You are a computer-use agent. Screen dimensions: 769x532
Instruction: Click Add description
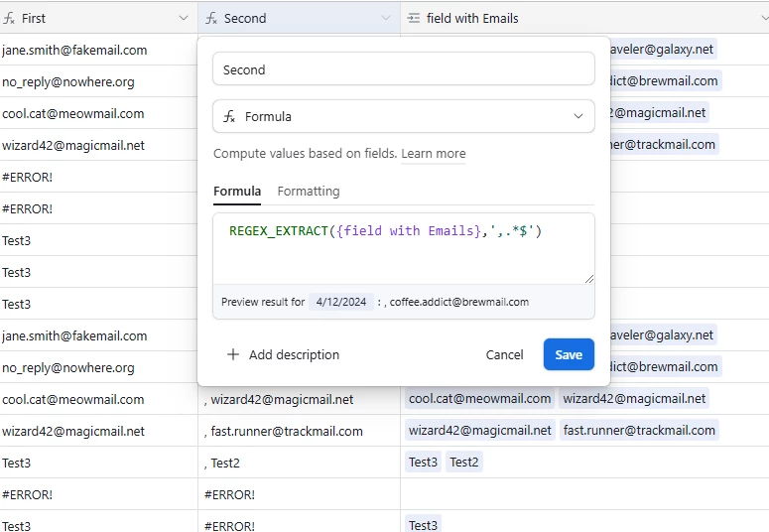[283, 354]
